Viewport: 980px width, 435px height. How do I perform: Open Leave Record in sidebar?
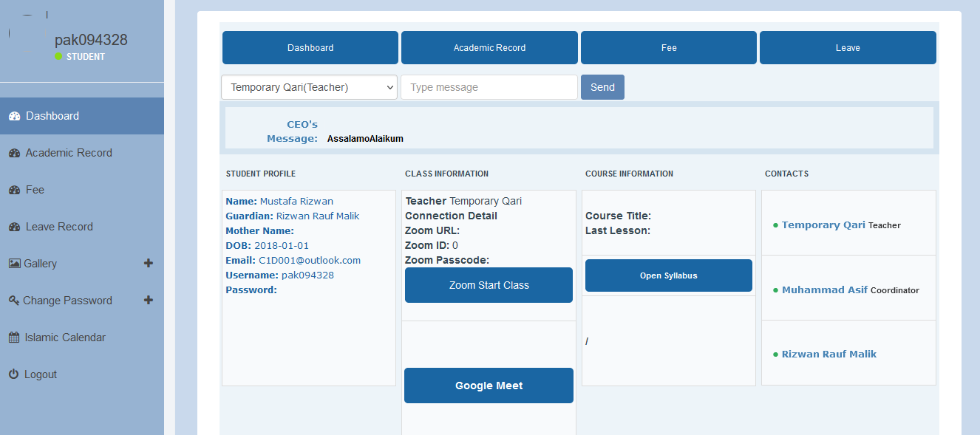pyautogui.click(x=82, y=227)
